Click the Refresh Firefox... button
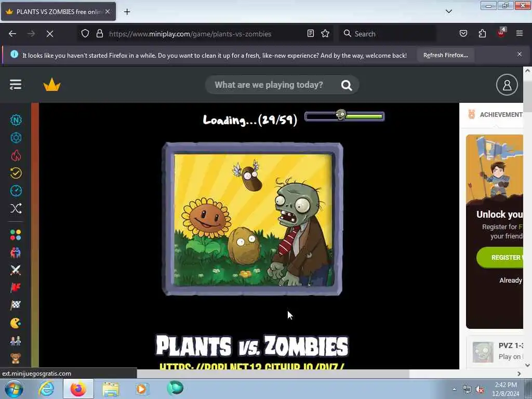532x399 pixels. (x=445, y=55)
